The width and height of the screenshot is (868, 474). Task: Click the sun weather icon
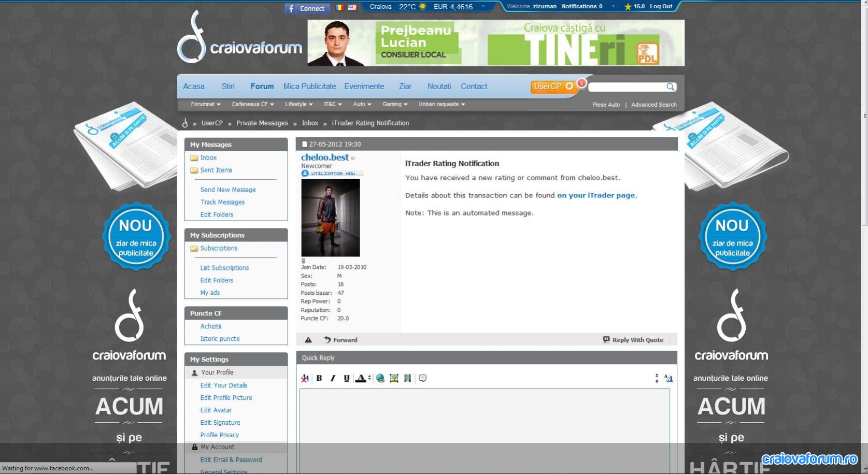(x=422, y=7)
